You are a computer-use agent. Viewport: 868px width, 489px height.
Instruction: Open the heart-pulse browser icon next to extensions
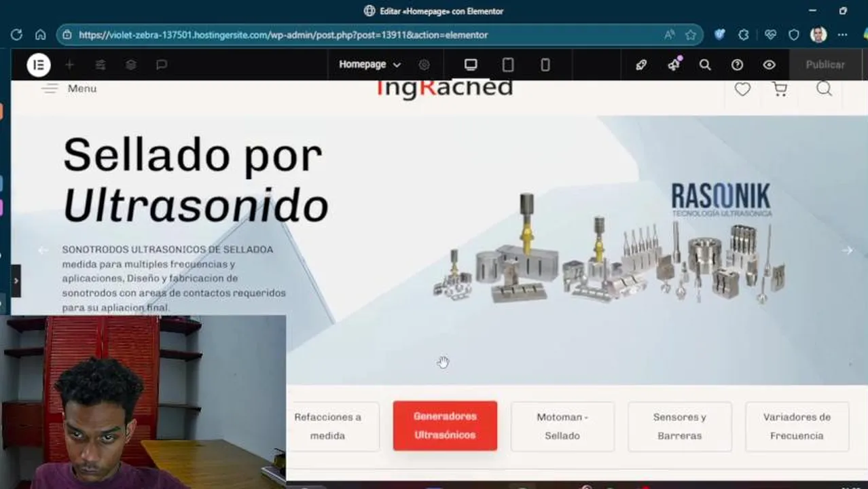(x=770, y=35)
